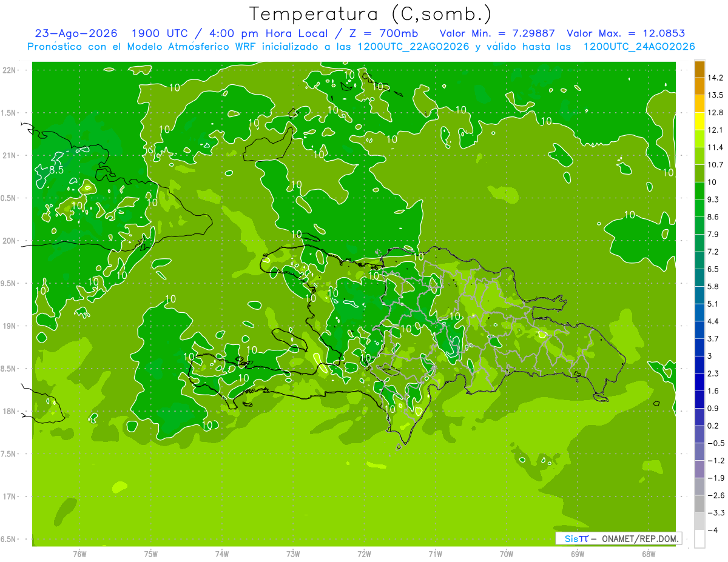Click the "74W" longitude label
Image resolution: width=728 pixels, height=562 pixels.
coord(221,554)
